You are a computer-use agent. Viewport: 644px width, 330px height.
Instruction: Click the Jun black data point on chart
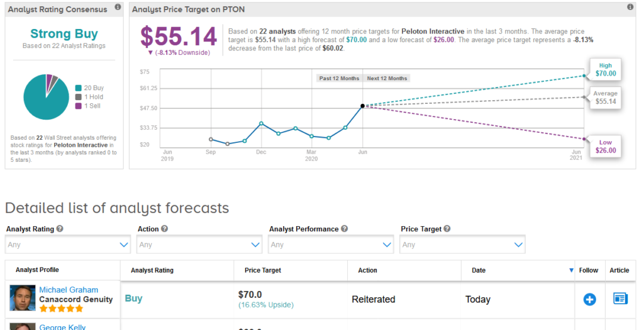362,106
